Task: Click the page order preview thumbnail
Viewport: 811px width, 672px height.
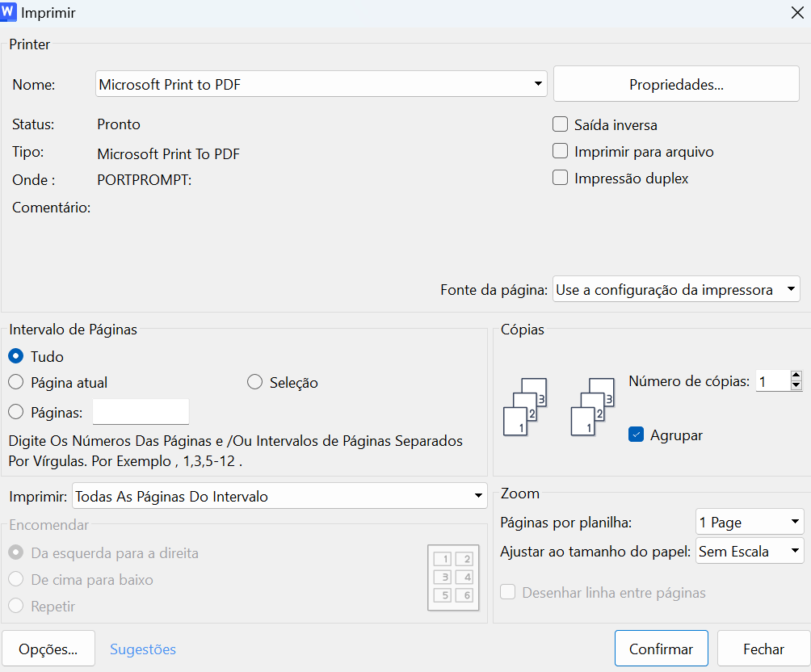Action: click(x=452, y=577)
